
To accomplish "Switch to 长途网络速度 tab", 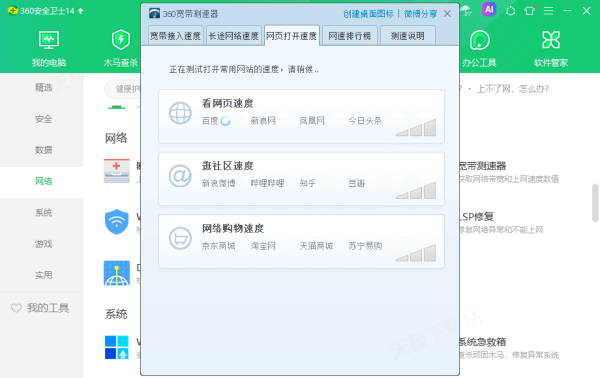I will [x=234, y=36].
